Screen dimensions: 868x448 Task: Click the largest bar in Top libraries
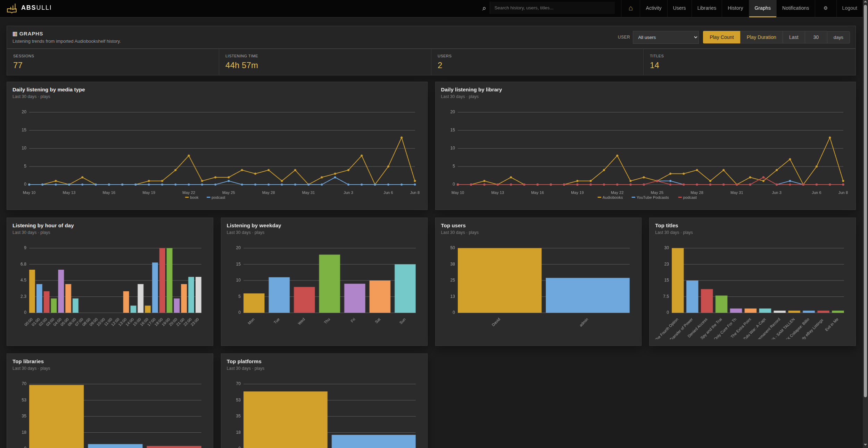coord(56,416)
